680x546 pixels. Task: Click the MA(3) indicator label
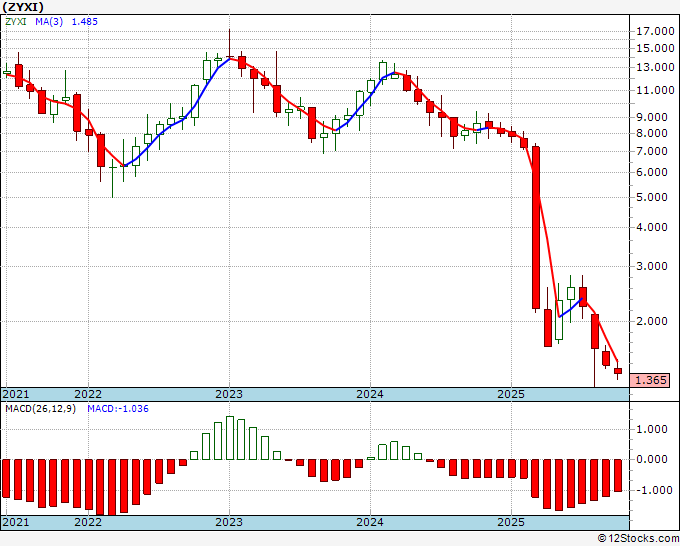click(49, 22)
